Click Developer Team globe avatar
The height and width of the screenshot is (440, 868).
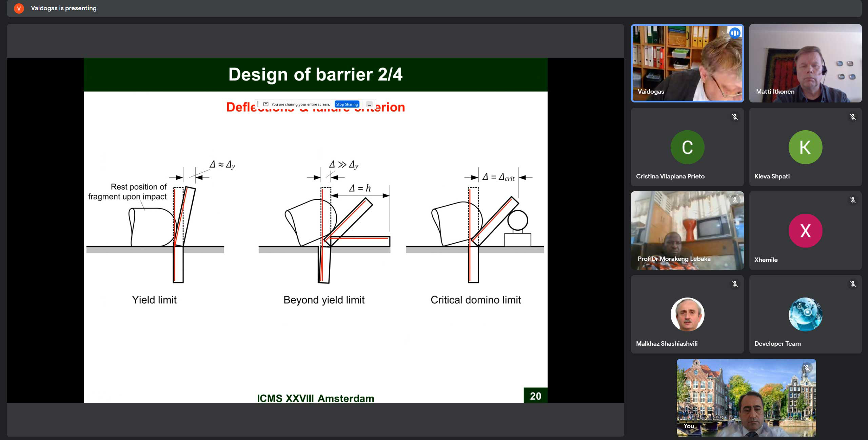pyautogui.click(x=805, y=314)
